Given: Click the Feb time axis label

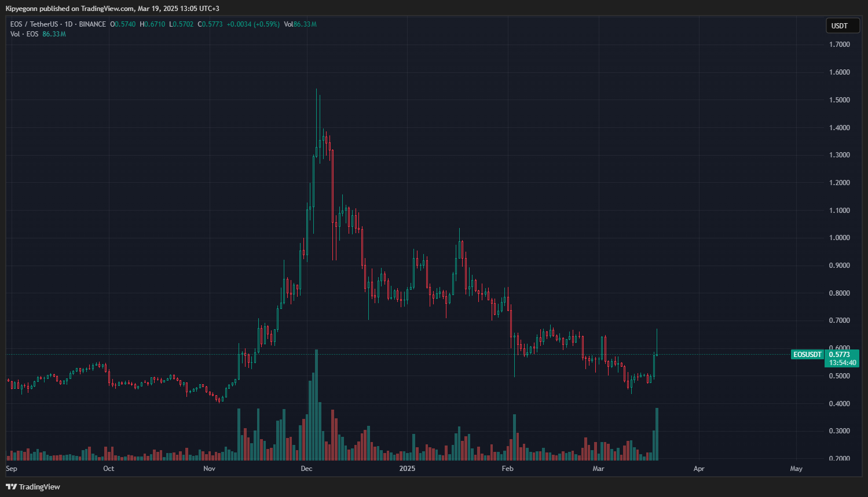Looking at the screenshot, I should (x=508, y=469).
